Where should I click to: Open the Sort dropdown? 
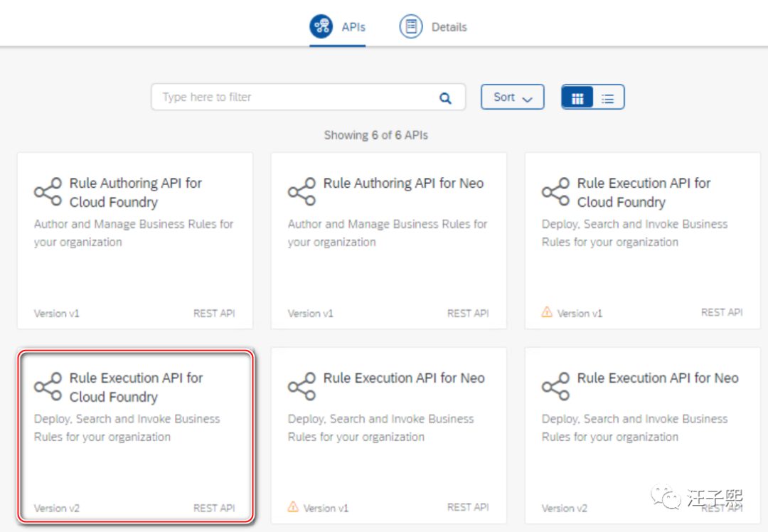(512, 97)
